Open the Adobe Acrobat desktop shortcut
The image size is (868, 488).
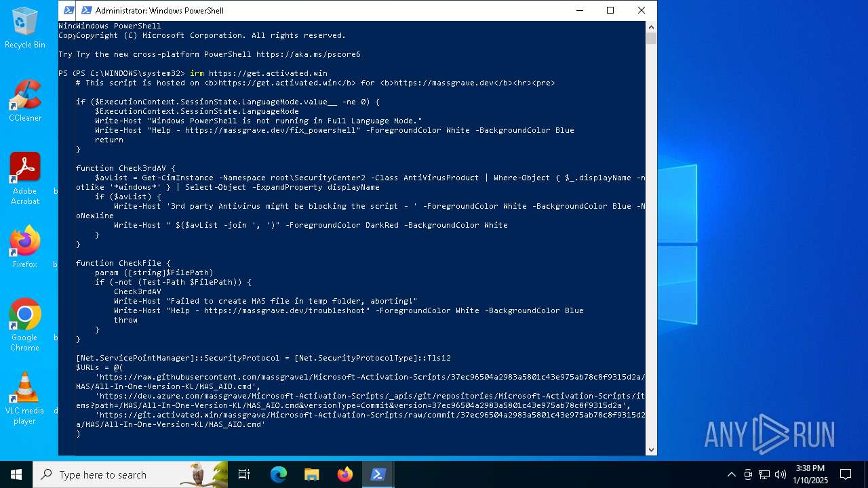24,178
